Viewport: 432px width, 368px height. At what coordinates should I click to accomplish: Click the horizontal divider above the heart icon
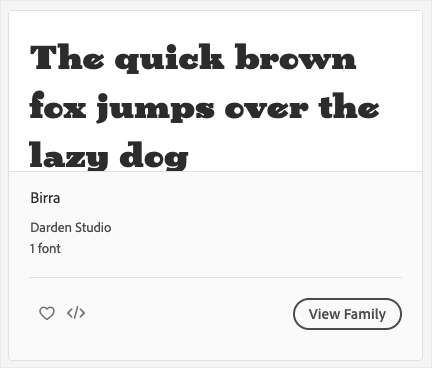(215, 277)
